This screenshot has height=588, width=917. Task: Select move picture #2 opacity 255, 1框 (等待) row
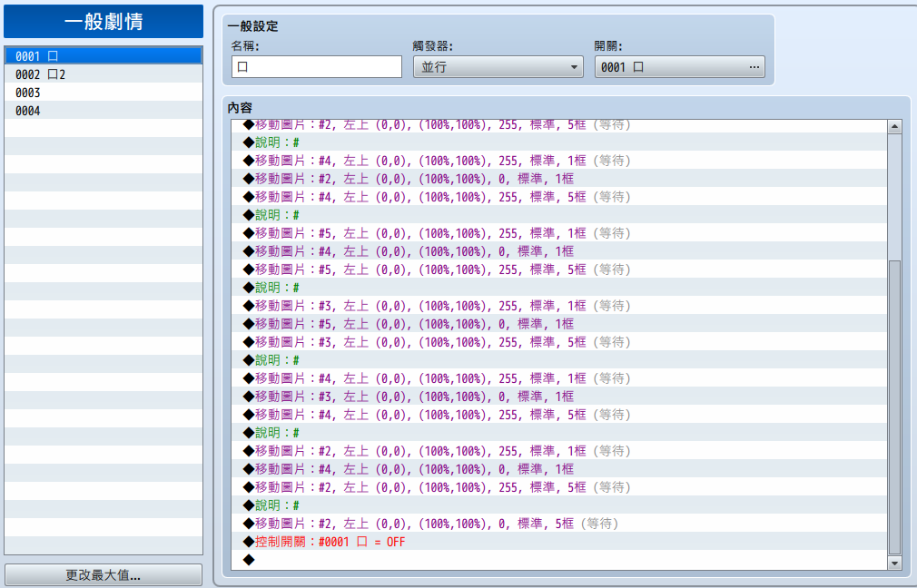[x=559, y=451]
